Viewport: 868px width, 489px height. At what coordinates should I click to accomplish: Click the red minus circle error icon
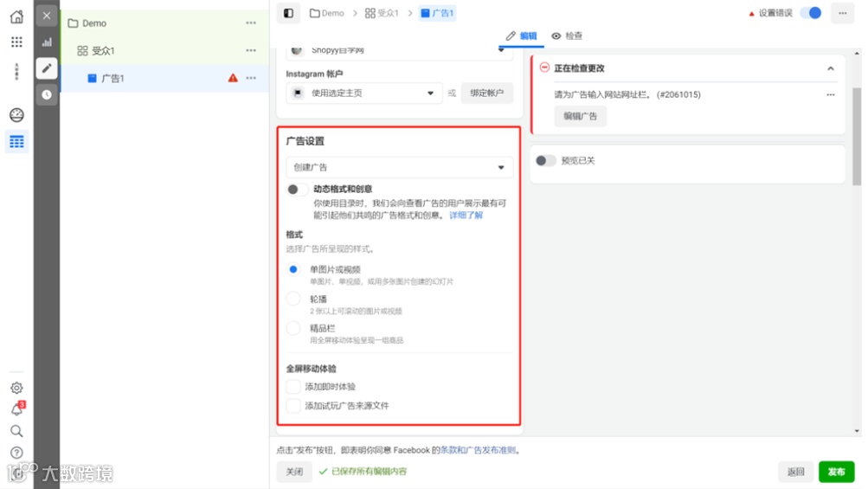pyautogui.click(x=544, y=67)
